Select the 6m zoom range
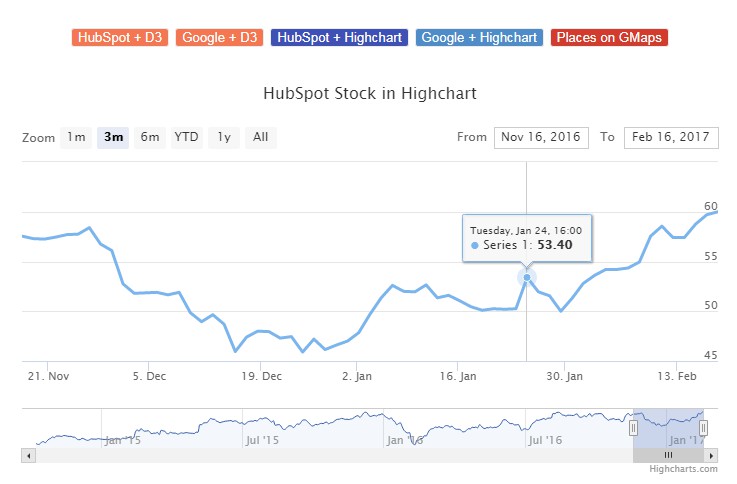 click(x=150, y=137)
